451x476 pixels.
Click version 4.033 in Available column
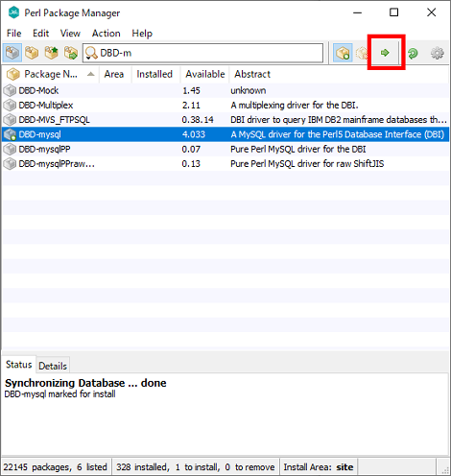pos(194,134)
